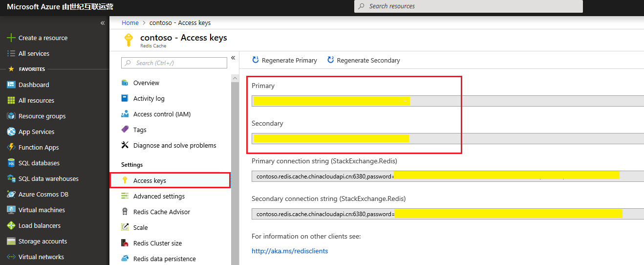Click the Create a resource plus icon
The width and height of the screenshot is (644, 265).
tap(11, 38)
